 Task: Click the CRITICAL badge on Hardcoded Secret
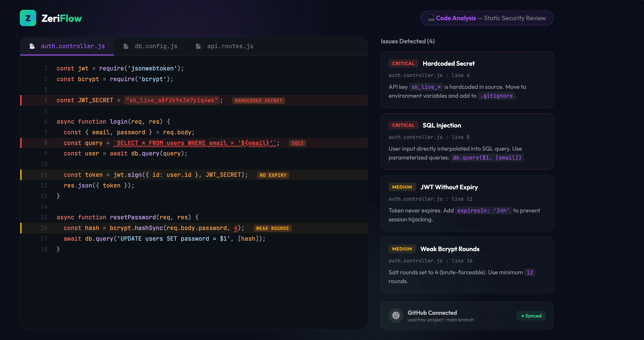click(x=403, y=63)
